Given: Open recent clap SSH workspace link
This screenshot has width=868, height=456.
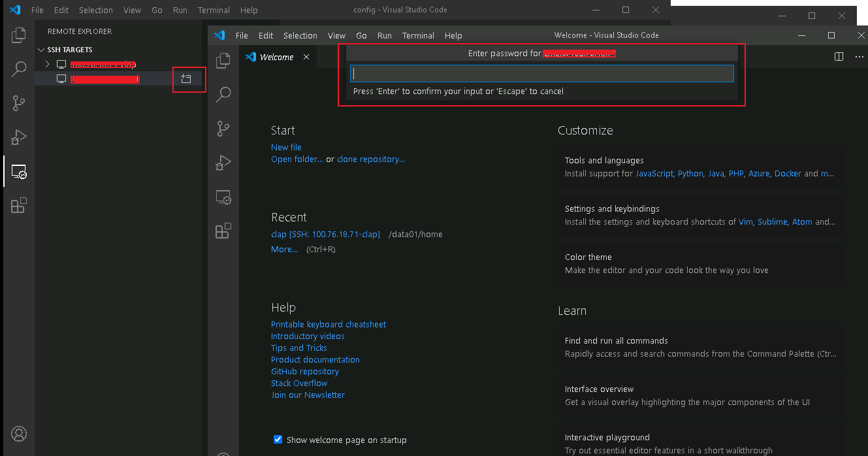Looking at the screenshot, I should point(325,234).
